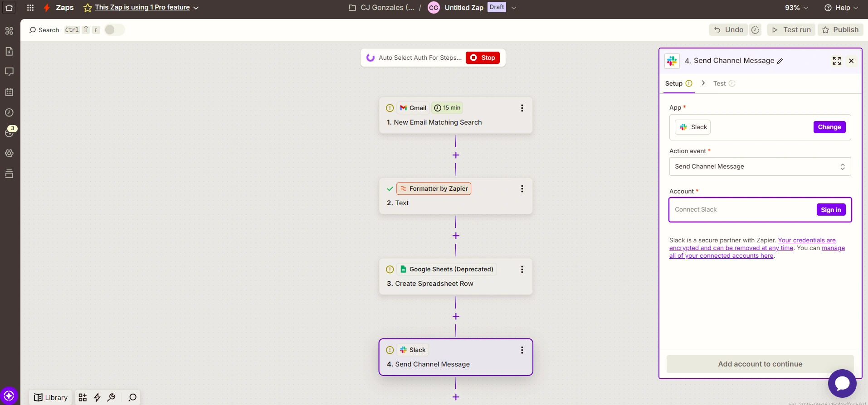The image size is (868, 405).
Task: Expand the step panel to full screen
Action: coord(837,61)
